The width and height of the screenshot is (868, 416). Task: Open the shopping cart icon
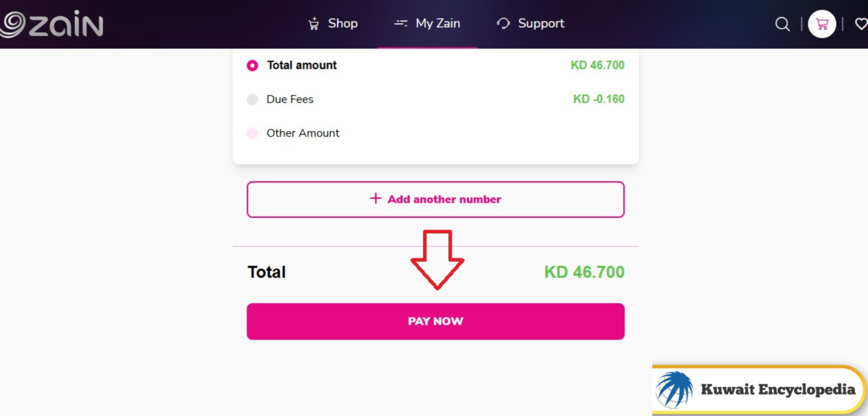point(822,24)
